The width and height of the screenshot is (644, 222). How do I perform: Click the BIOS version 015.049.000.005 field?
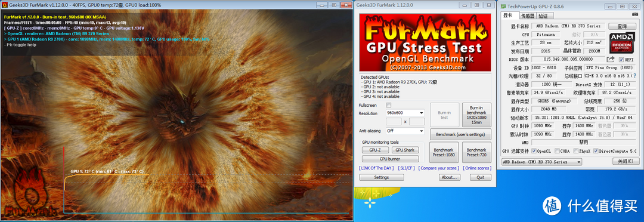coord(568,60)
